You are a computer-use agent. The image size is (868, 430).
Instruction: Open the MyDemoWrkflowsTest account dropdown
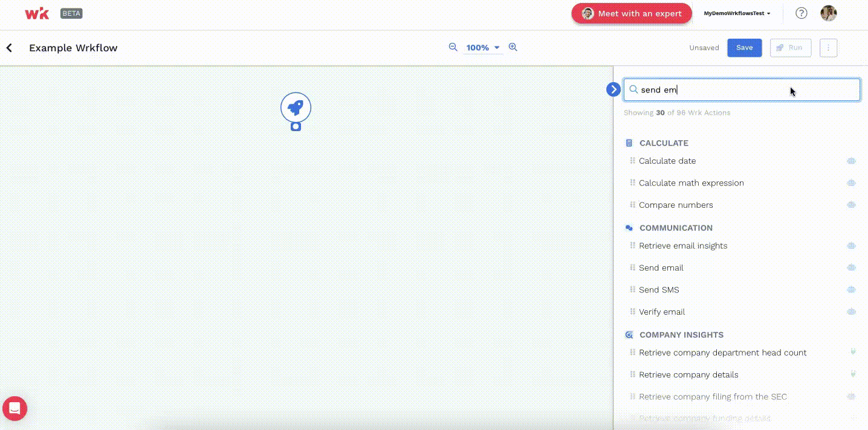tap(737, 13)
